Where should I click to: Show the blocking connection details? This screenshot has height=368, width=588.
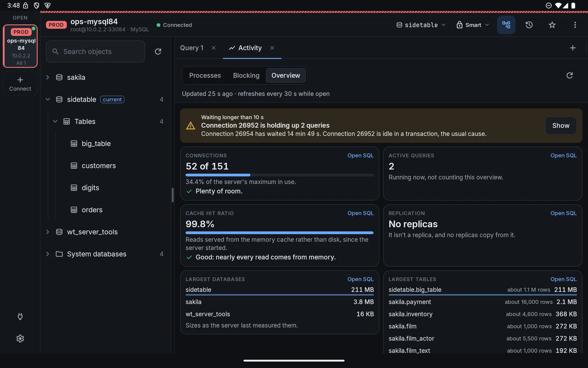point(561,125)
